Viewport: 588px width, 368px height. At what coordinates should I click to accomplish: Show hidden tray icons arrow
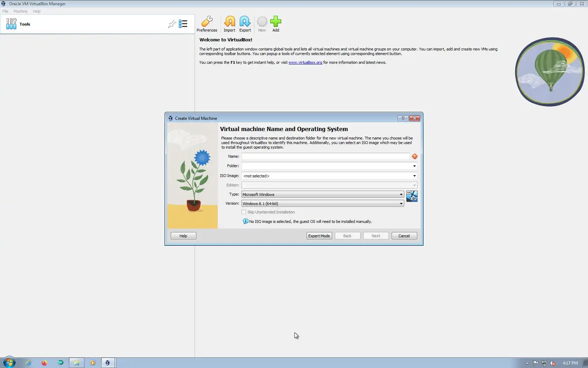click(x=527, y=363)
